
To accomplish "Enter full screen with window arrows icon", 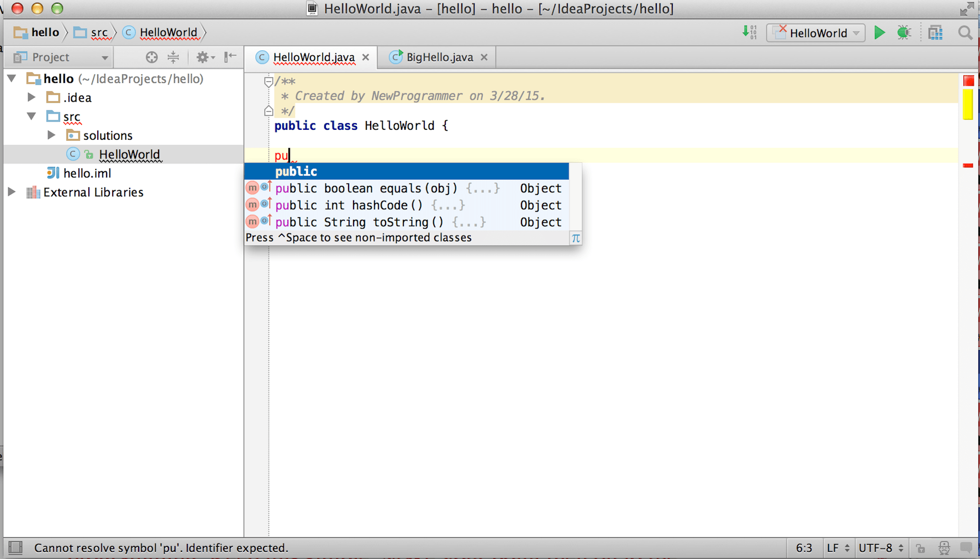I will click(967, 9).
